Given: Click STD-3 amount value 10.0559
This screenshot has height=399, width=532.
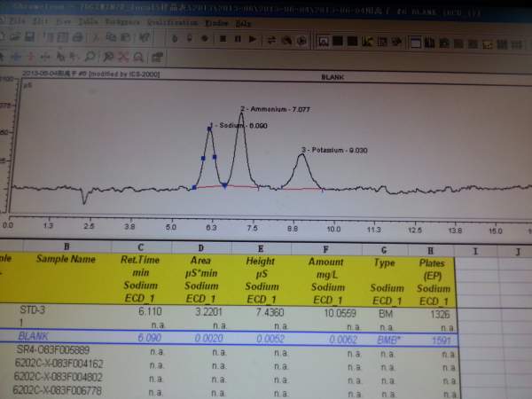Looking at the screenshot, I should (340, 313).
